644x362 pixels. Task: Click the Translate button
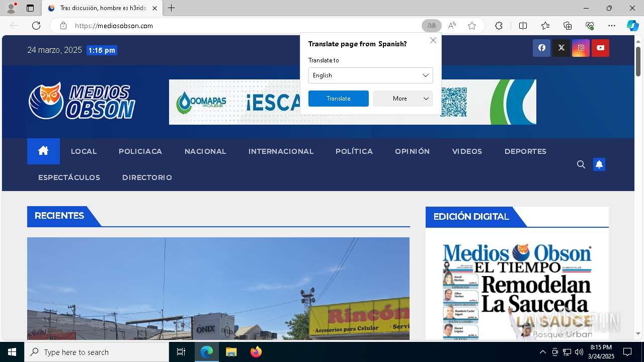coord(339,99)
